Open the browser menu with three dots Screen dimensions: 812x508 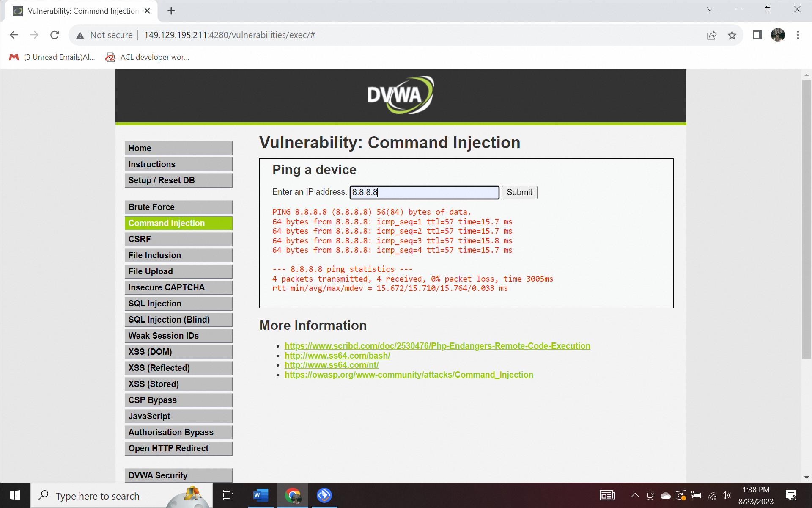[798, 35]
